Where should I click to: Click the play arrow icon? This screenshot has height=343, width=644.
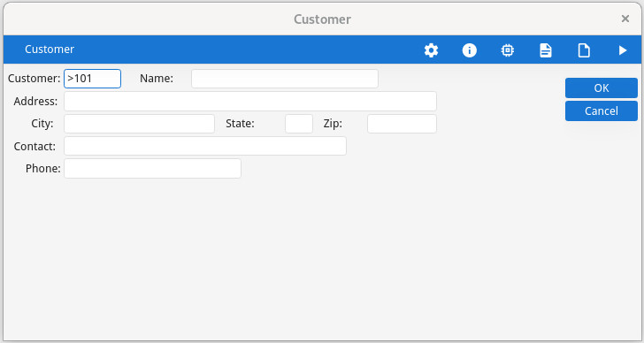[623, 50]
